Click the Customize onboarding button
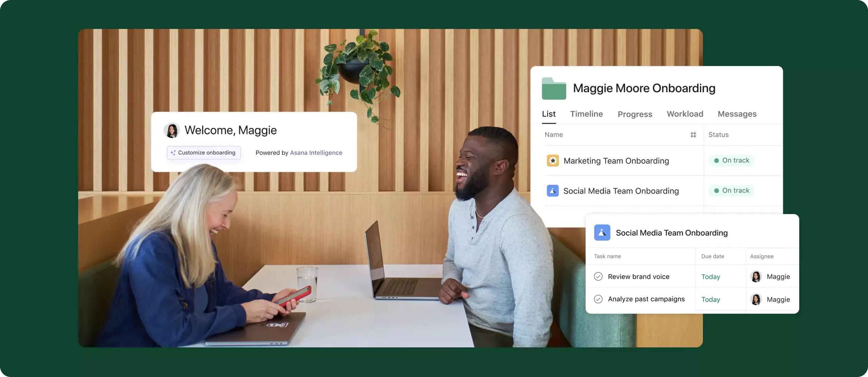 pyautogui.click(x=203, y=152)
